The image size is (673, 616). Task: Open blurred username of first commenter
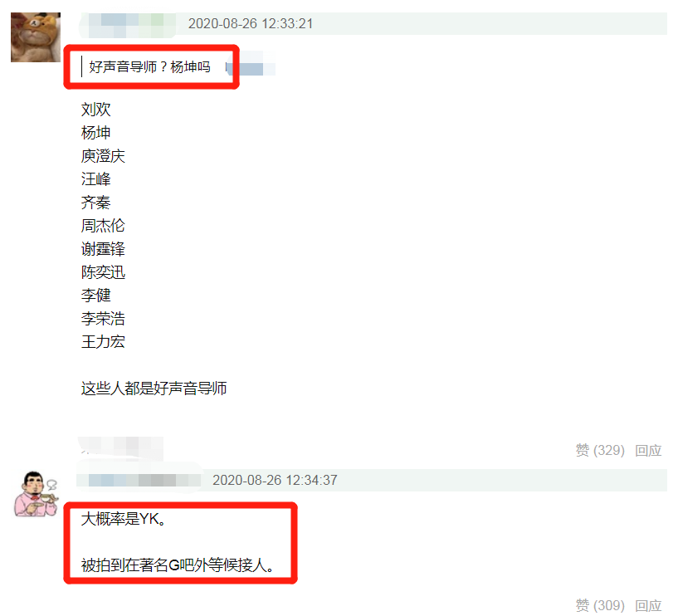coord(128,24)
